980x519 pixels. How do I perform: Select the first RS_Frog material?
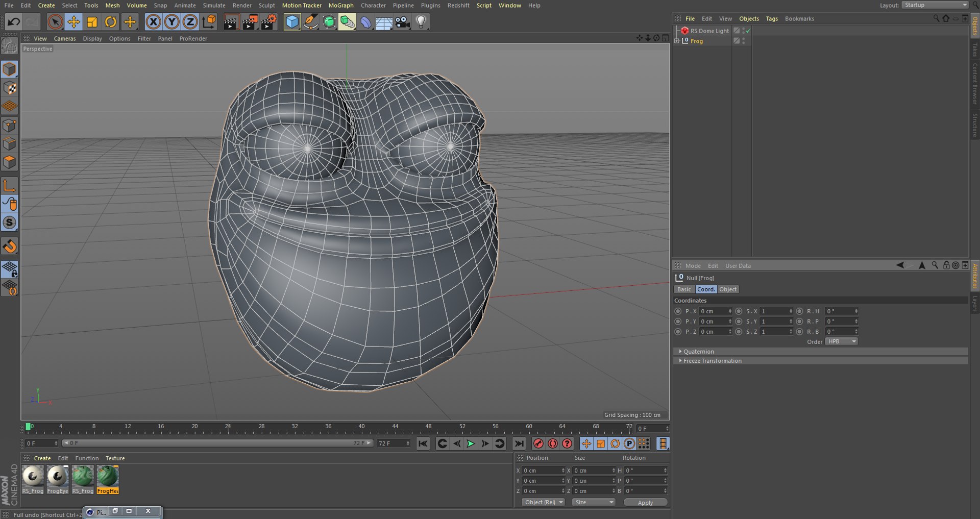pos(33,480)
